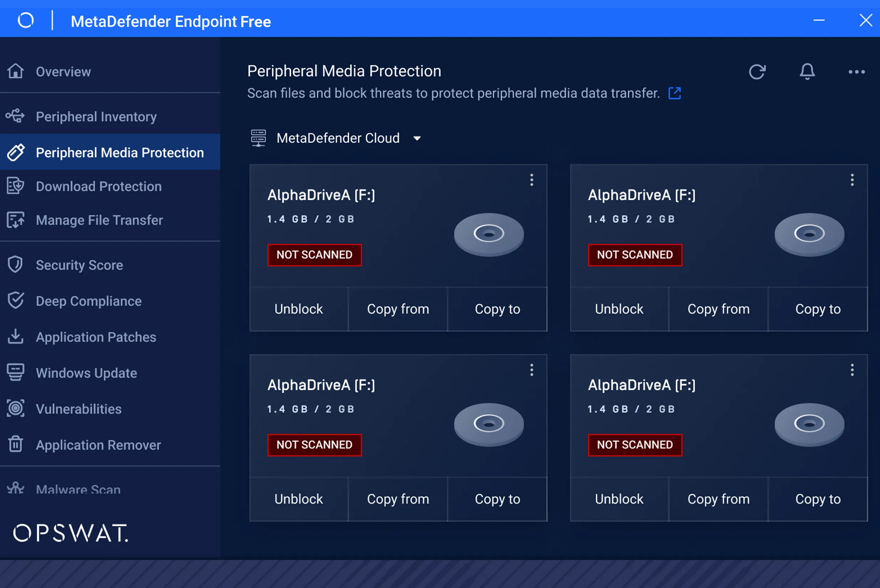Viewport: 880px width, 588px height.
Task: Go to the Overview page
Action: tap(110, 71)
